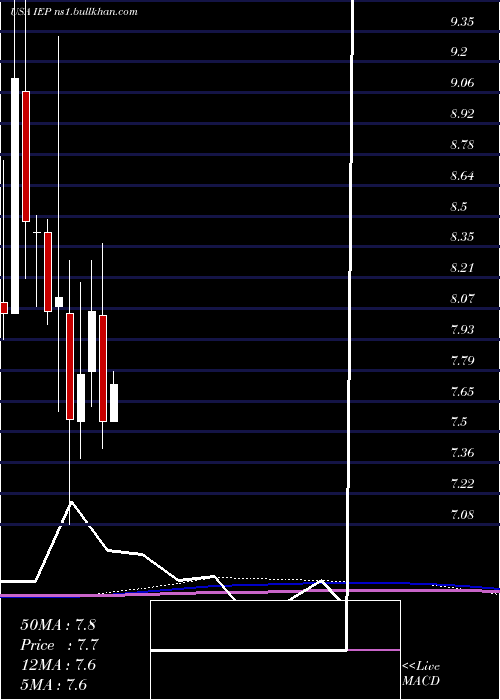Click the '12MA : 7.6' readout
Viewport: 500px width, 700px height.
[x=58, y=665]
